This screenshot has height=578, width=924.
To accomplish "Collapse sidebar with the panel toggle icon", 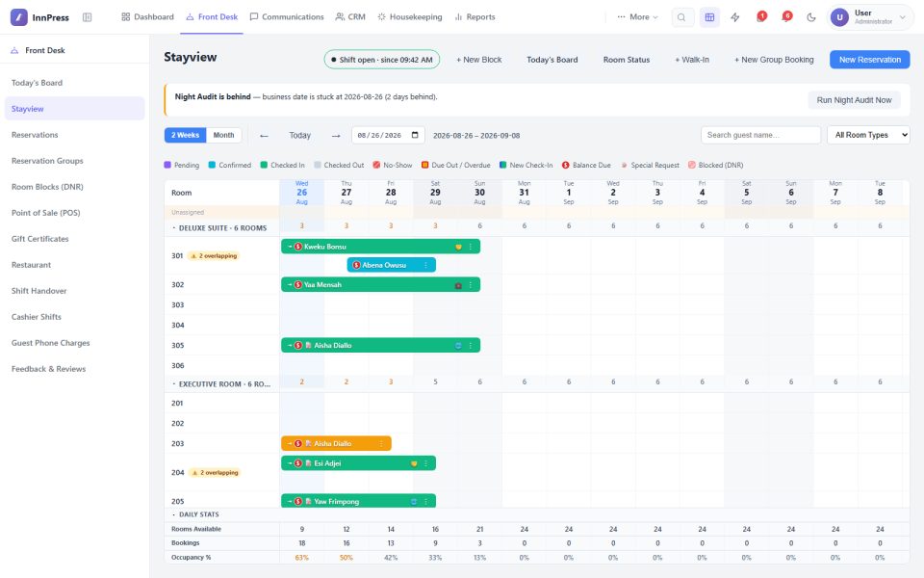I will (88, 17).
